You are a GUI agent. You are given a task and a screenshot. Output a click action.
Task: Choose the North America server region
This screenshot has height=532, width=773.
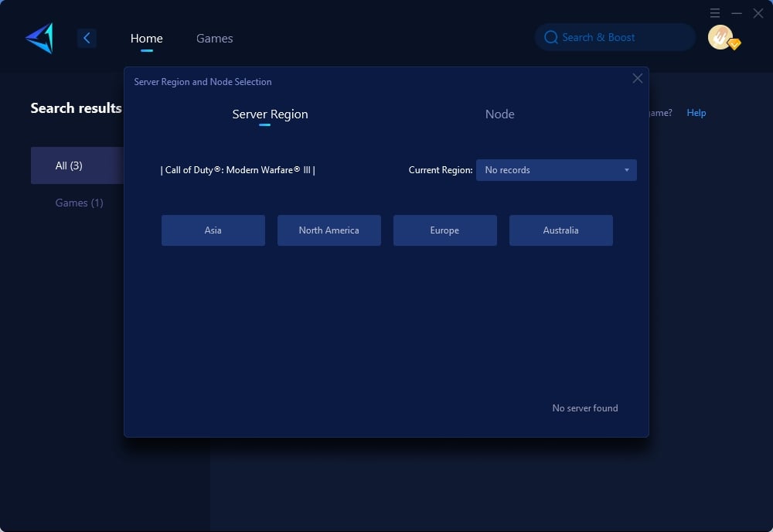click(x=329, y=230)
